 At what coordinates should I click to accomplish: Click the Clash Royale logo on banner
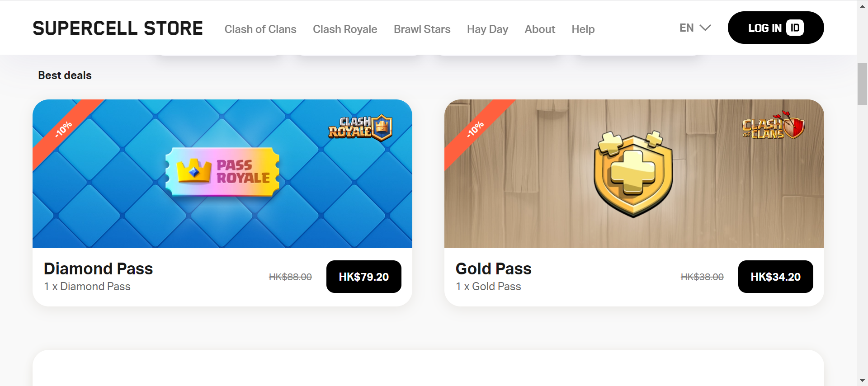[360, 127]
